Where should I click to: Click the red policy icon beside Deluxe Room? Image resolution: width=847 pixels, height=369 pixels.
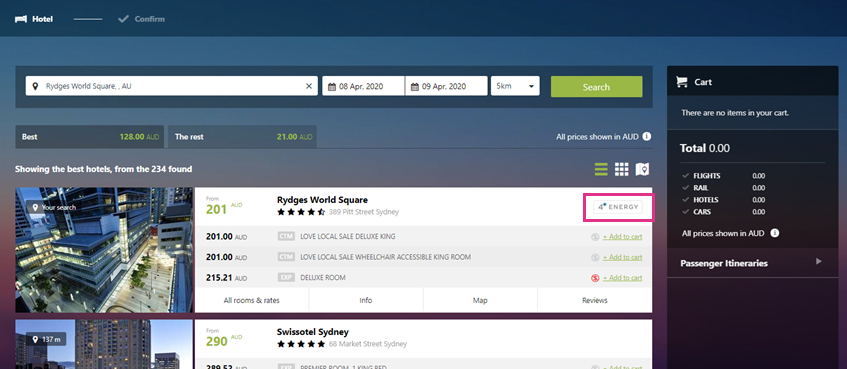point(595,278)
